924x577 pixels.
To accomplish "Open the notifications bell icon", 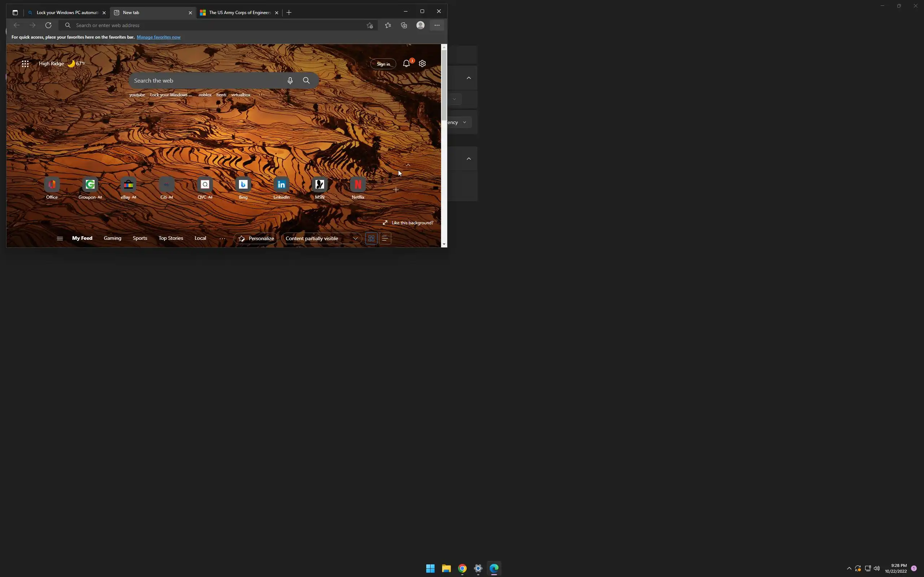I will [406, 64].
